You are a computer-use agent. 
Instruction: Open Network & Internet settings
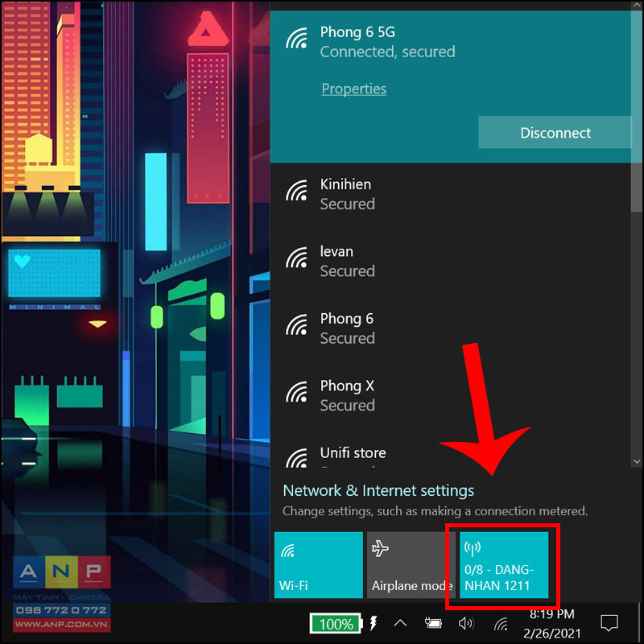(x=378, y=490)
